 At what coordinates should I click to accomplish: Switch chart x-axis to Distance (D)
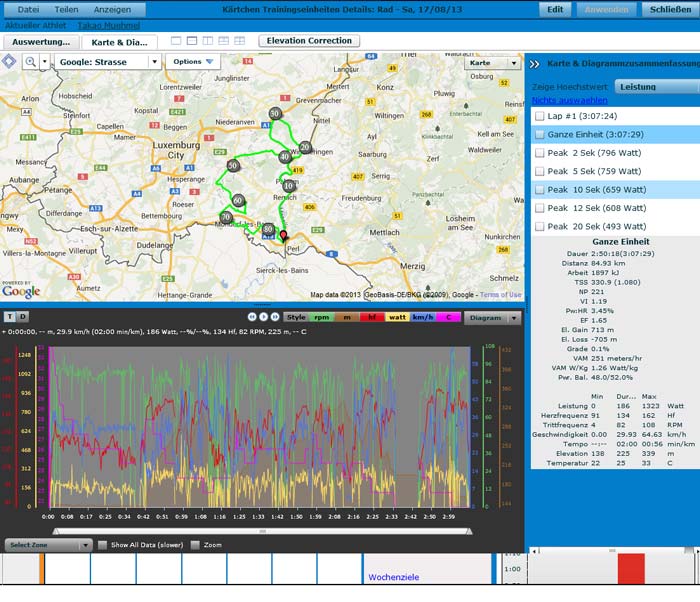point(23,317)
